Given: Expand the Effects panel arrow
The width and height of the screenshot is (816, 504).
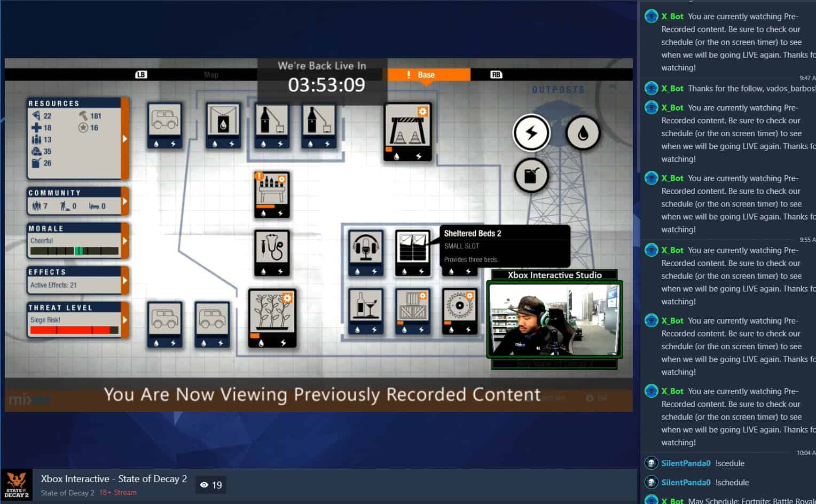Looking at the screenshot, I should coord(125,280).
